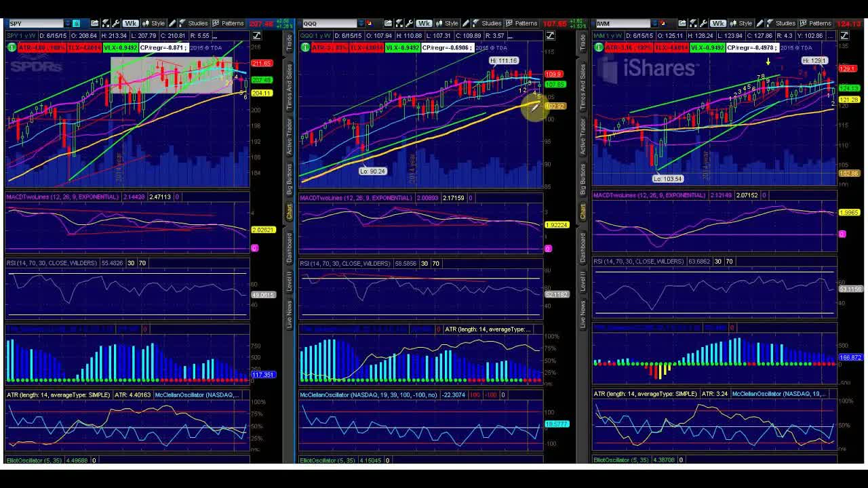This screenshot has width=868, height=488.
Task: Open the Level II tab beside SPY chart
Action: tap(289, 281)
